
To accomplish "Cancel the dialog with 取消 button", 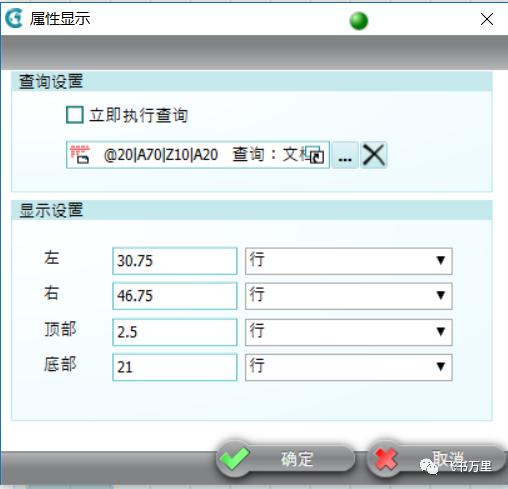I will tap(436, 459).
